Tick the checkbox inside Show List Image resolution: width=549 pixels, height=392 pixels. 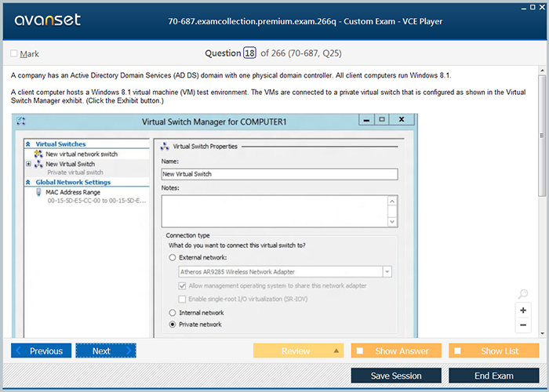click(x=457, y=350)
